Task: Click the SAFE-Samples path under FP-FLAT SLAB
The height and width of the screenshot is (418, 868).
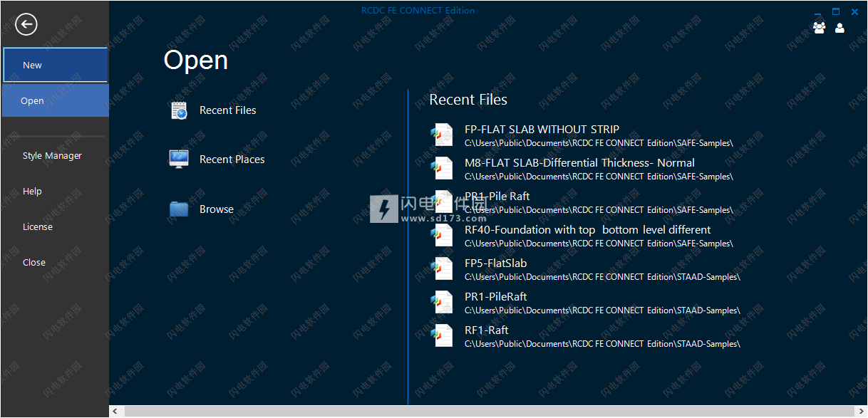Action: tap(599, 143)
